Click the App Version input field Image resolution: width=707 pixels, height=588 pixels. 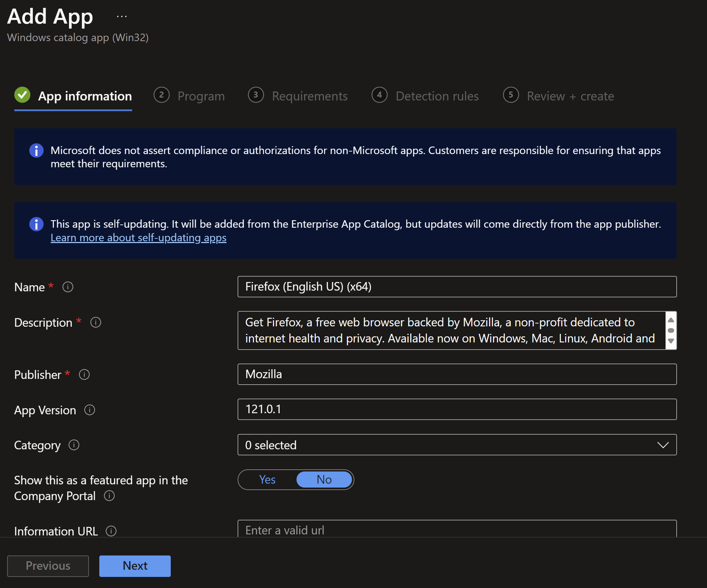[457, 409]
